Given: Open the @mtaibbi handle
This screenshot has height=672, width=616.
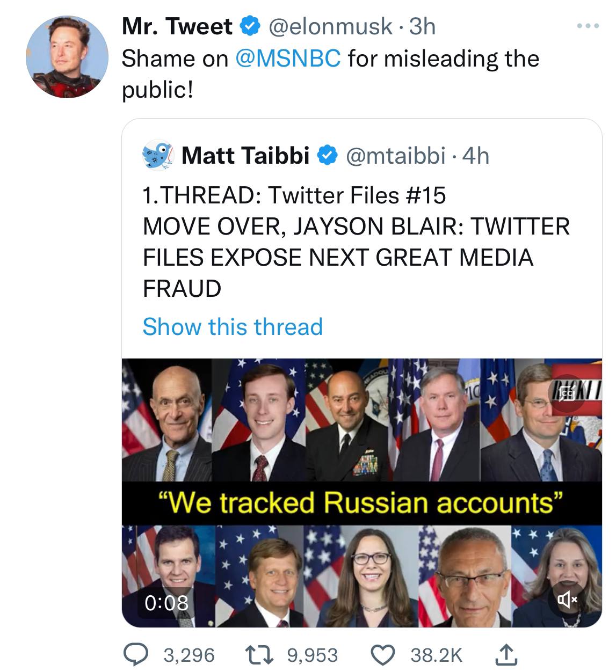Looking at the screenshot, I should coord(396,156).
